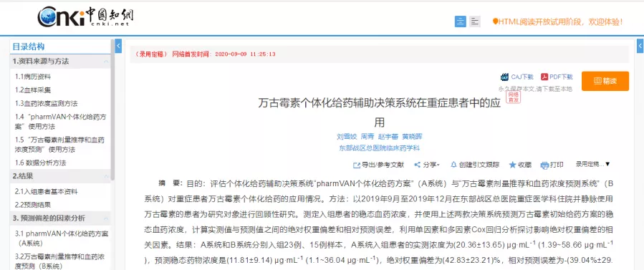The width and height of the screenshot is (644, 270).
Task: Click the article title 万古霉素个体化给药辅助决策系统
Action: pyautogui.click(x=379, y=112)
